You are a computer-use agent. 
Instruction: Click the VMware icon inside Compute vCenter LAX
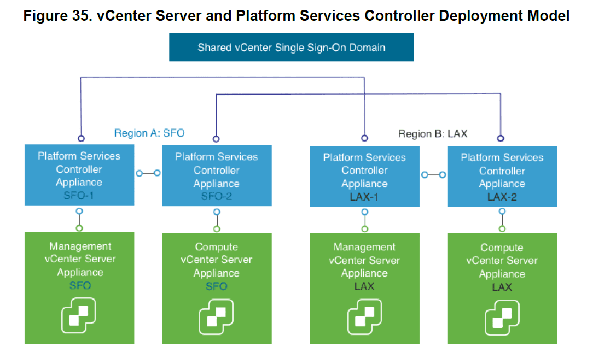[x=502, y=317]
